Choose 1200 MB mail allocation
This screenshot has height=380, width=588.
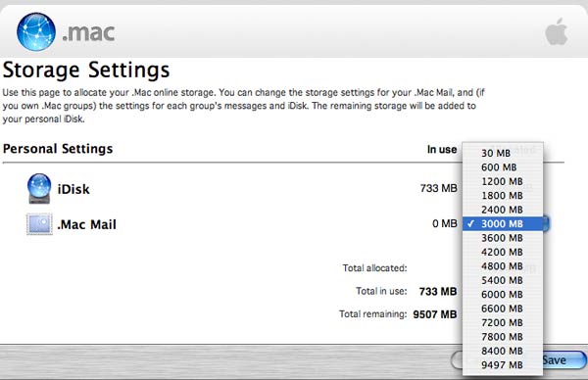(503, 181)
